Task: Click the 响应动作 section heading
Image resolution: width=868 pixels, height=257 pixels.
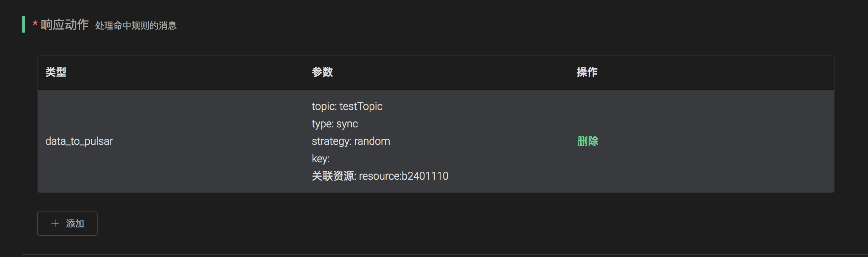Action: [x=65, y=25]
